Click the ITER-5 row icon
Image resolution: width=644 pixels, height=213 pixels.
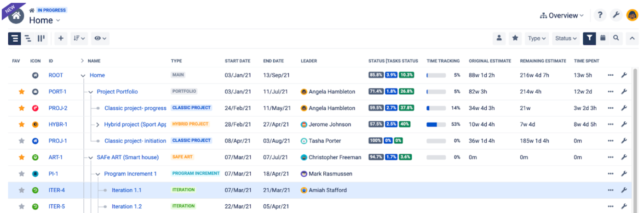click(35, 207)
